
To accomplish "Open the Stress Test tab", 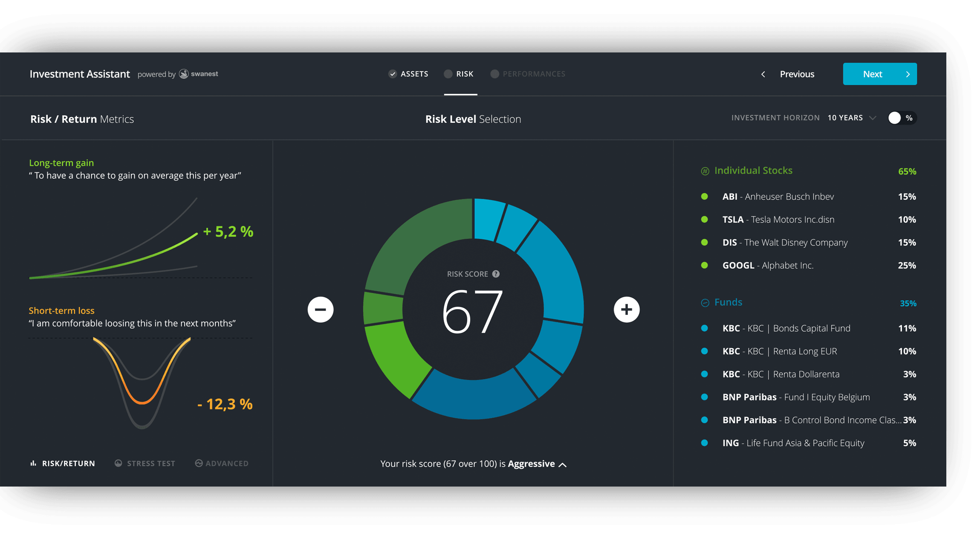I will pyautogui.click(x=150, y=463).
